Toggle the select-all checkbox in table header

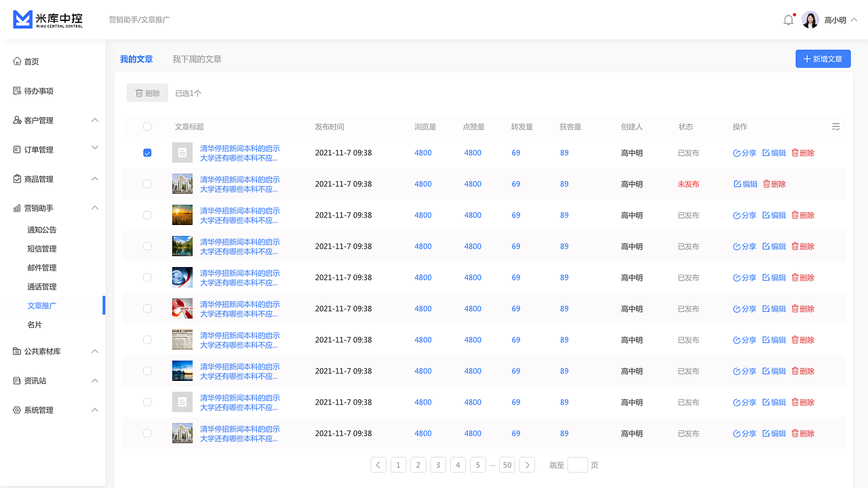147,127
